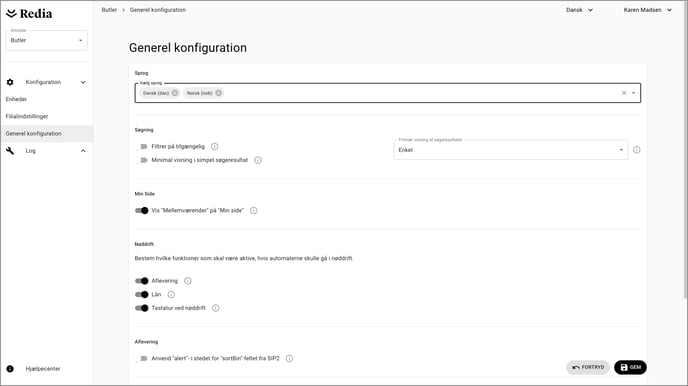Image resolution: width=688 pixels, height=386 pixels.
Task: Clear all selected languages with the X
Action: click(x=624, y=93)
